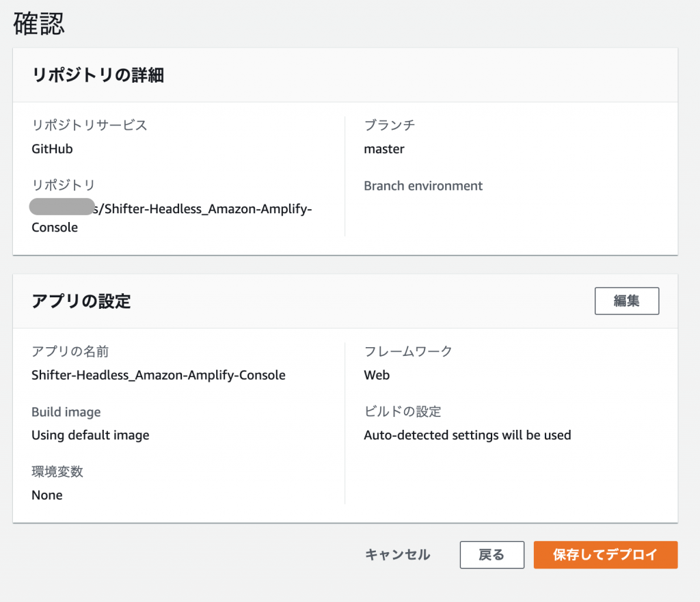This screenshot has width=700, height=602.
Task: Click the Web framework value
Action: click(377, 375)
